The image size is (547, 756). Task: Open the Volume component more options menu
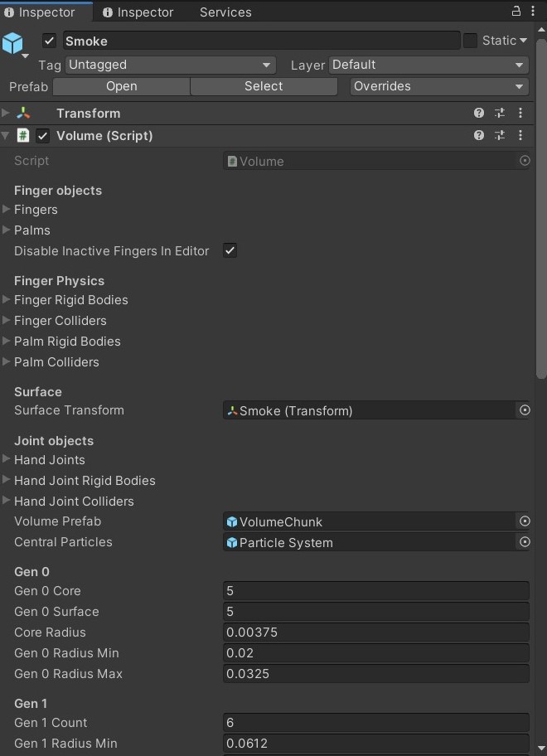coord(520,135)
